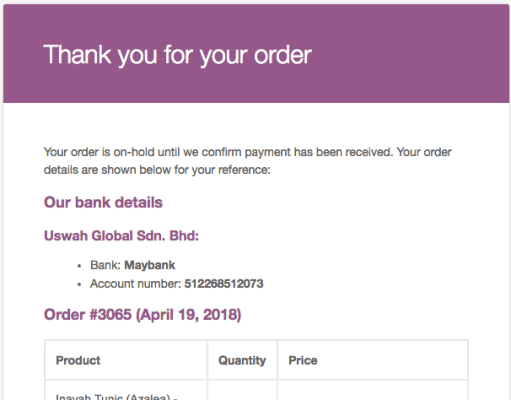Click the bullet point beside Bank entry
The width and height of the screenshot is (511, 400).
[79, 266]
